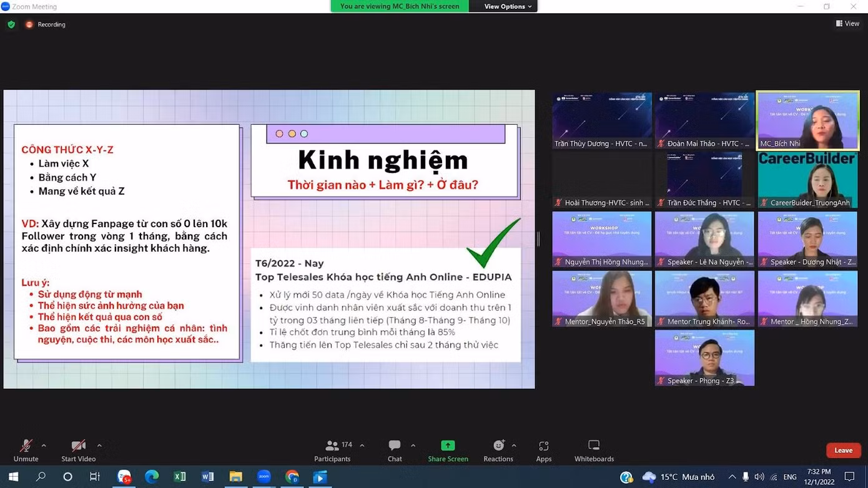Image resolution: width=868 pixels, height=488 pixels.
Task: Click the green encryption shield icon
Action: 11,24
